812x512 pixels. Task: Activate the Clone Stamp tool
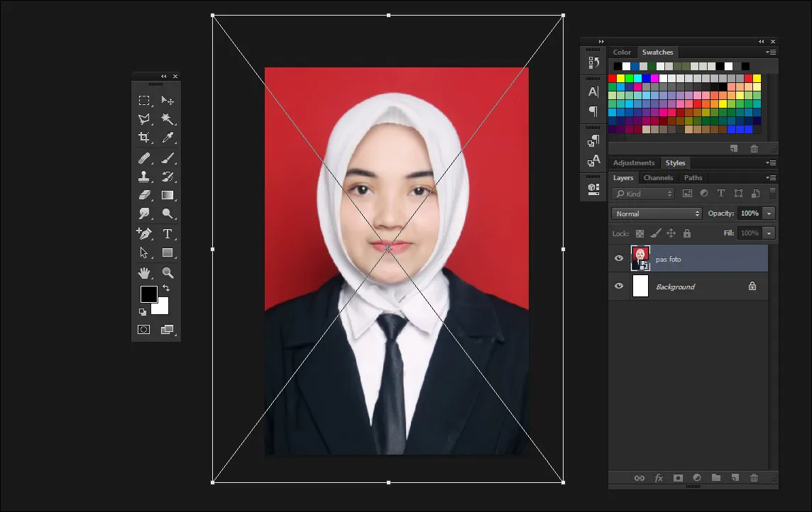coord(145,177)
